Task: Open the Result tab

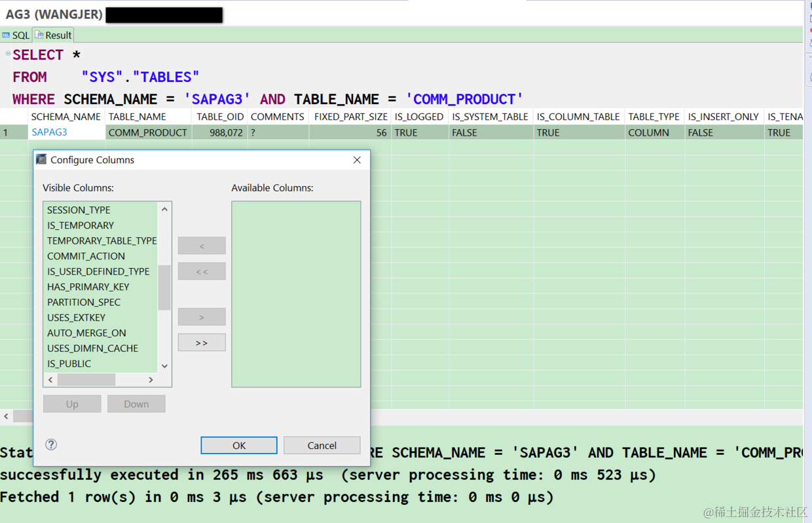Action: 54,35
